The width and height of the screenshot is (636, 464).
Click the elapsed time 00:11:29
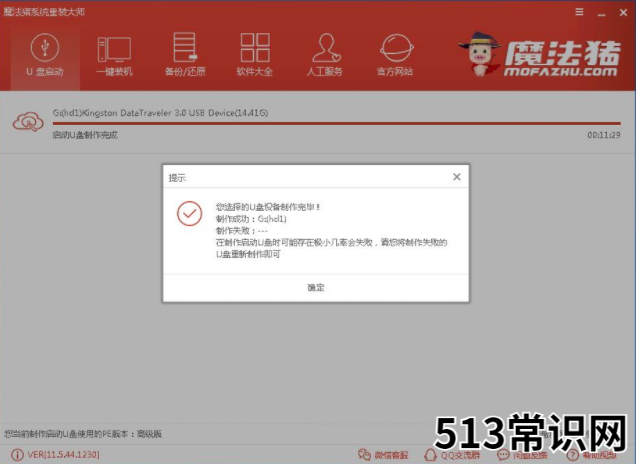click(604, 135)
